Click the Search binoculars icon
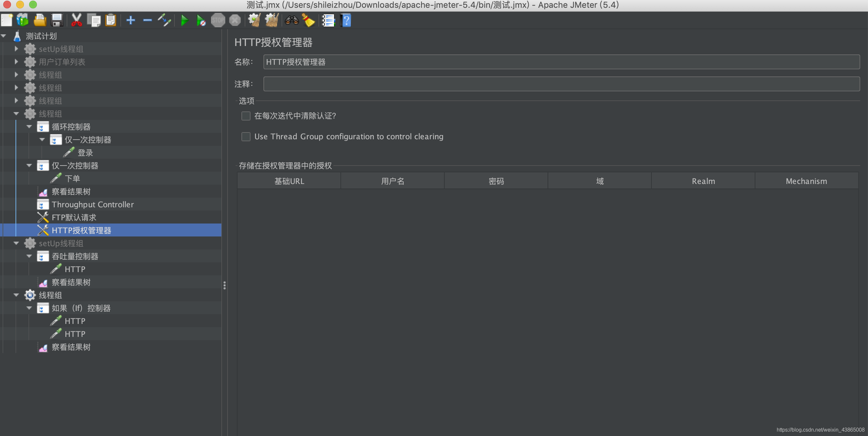 pyautogui.click(x=292, y=21)
